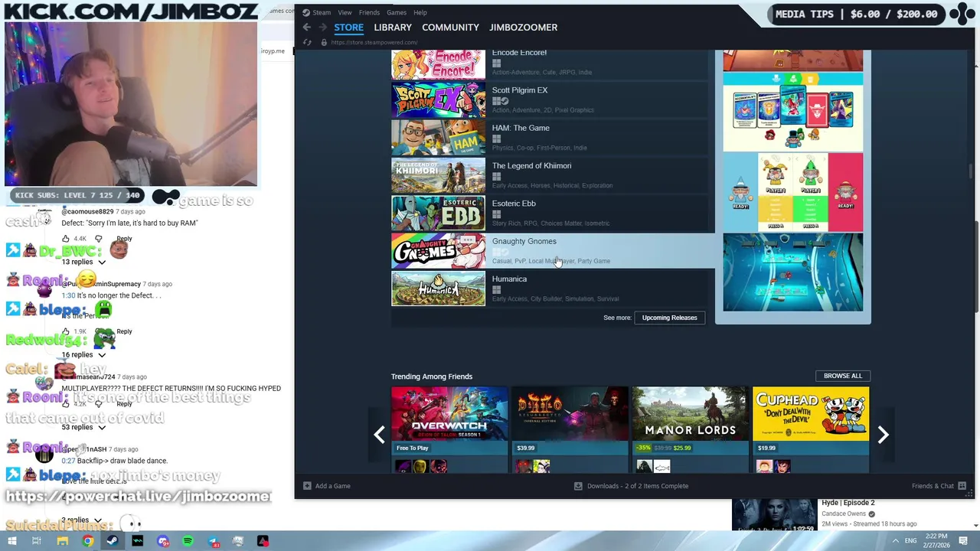Open the Esoteric Ebb thumbnail
Screen dimensions: 980x551
pyautogui.click(x=438, y=213)
